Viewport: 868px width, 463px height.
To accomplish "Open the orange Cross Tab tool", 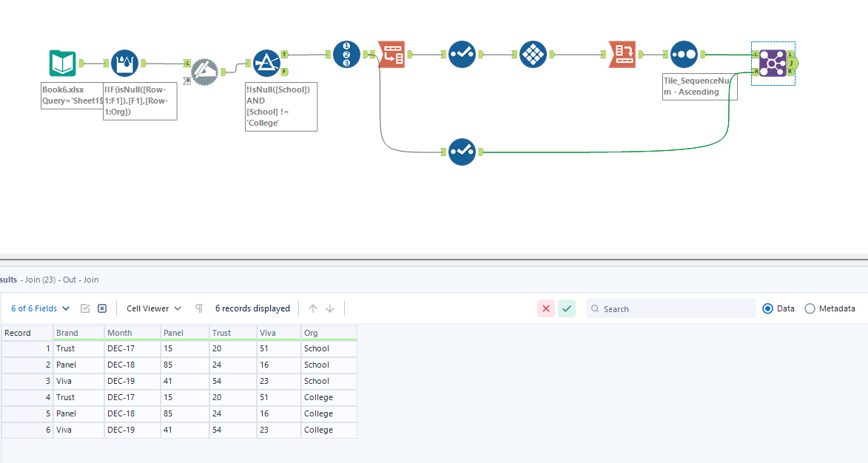I will point(622,54).
